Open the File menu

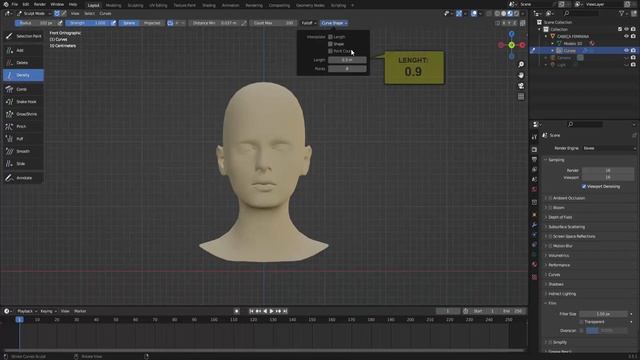pos(15,4)
